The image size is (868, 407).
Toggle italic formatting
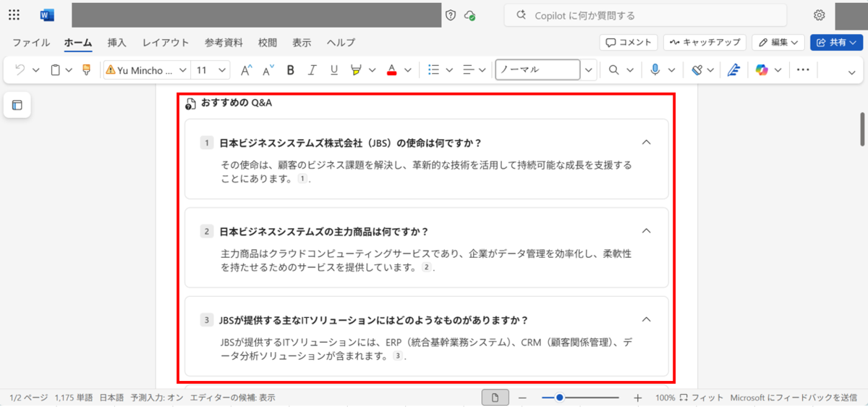312,70
